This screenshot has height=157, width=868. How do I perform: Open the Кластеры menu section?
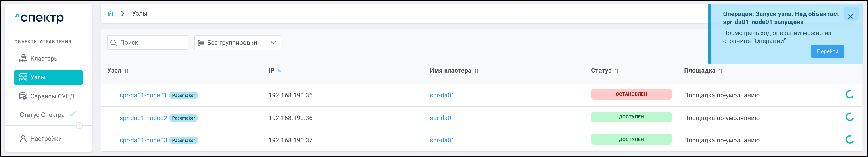coord(44,58)
